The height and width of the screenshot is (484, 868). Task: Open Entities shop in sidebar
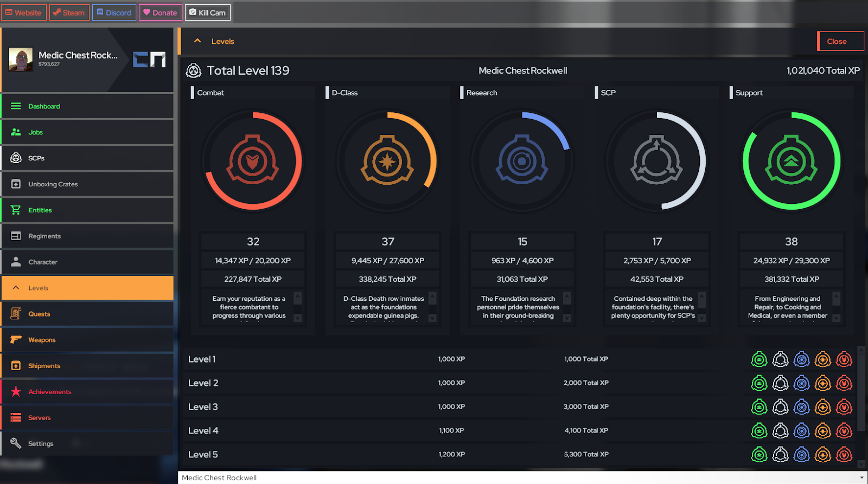pos(87,210)
